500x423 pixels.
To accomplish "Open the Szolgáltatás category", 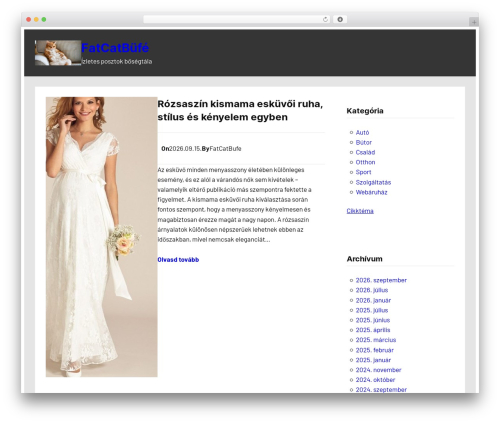I will (x=373, y=182).
